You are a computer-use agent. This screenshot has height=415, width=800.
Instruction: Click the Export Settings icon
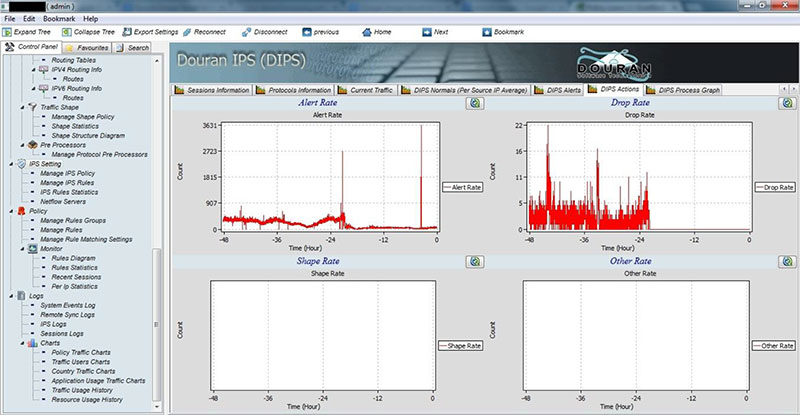coord(127,32)
